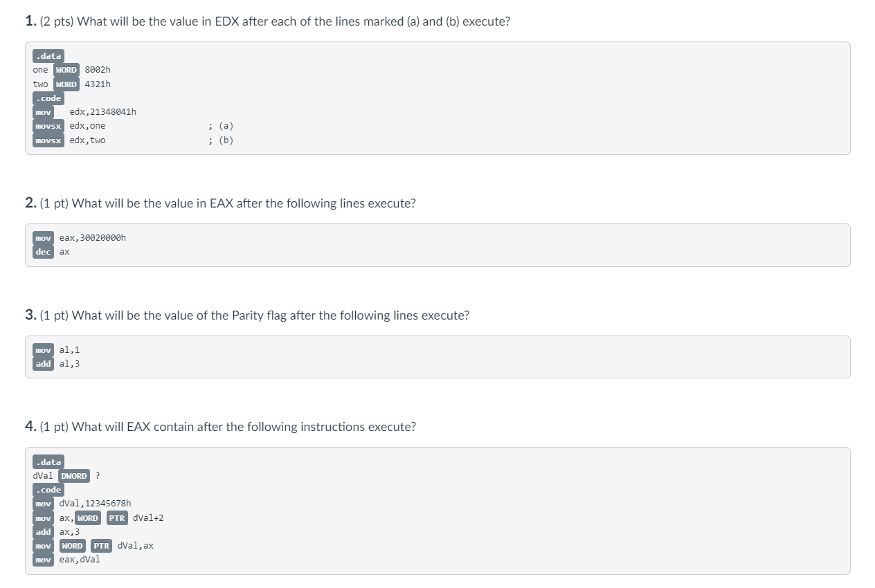Click the DWORD keyword next to dVal
Viewport: 875px width, 588px height.
click(x=74, y=476)
